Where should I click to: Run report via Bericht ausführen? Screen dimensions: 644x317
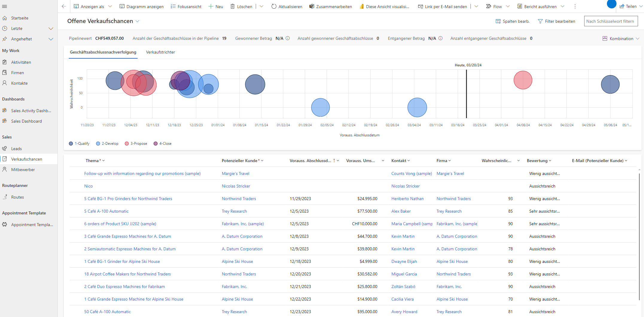(x=537, y=6)
